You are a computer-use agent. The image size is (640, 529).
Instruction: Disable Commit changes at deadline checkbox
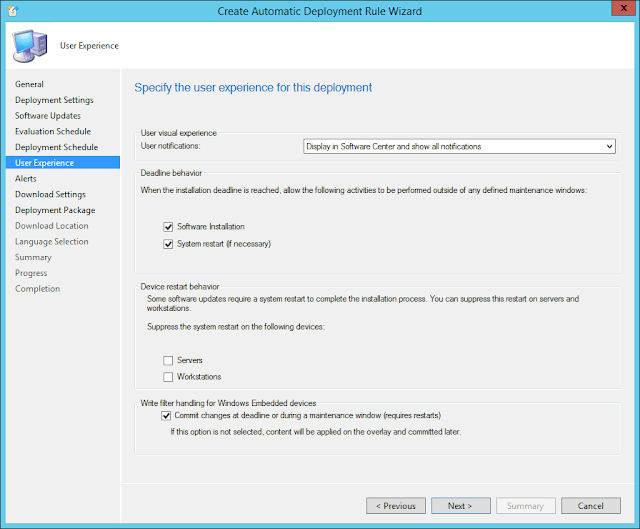167,415
